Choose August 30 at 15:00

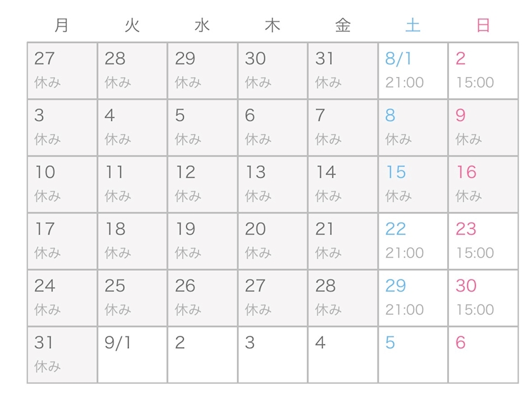[x=483, y=298]
